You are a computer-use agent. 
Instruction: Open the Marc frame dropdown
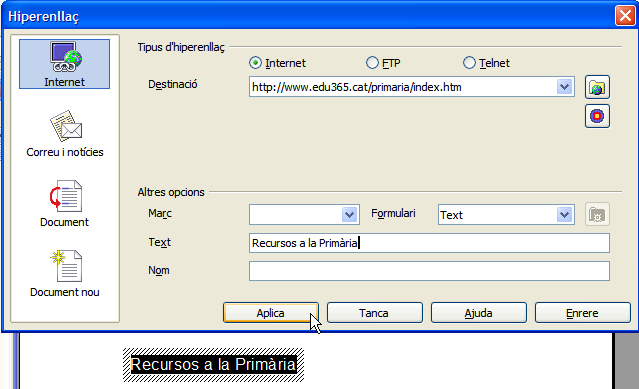coord(349,215)
